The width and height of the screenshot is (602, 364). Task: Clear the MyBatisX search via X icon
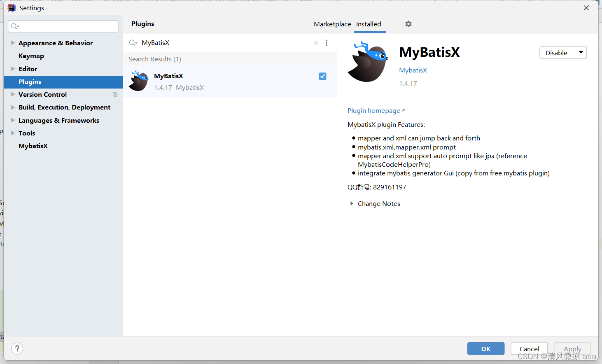coord(315,42)
